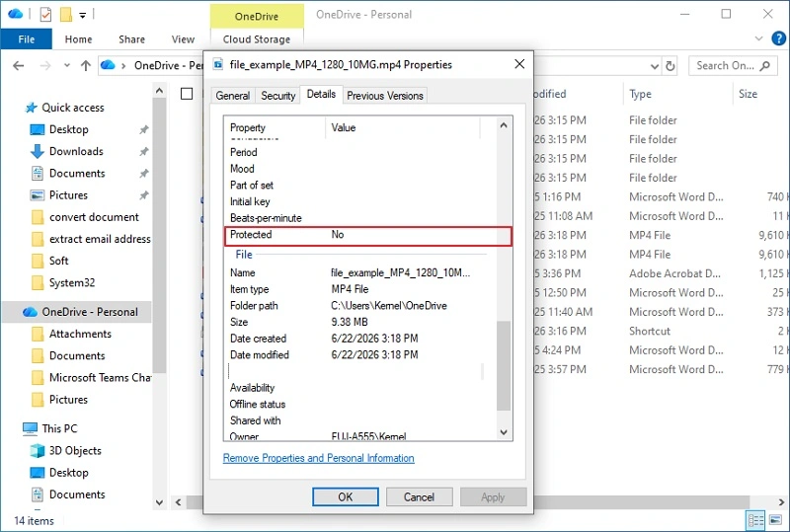Click the Refresh icon in address bar
This screenshot has width=790, height=532.
click(671, 66)
